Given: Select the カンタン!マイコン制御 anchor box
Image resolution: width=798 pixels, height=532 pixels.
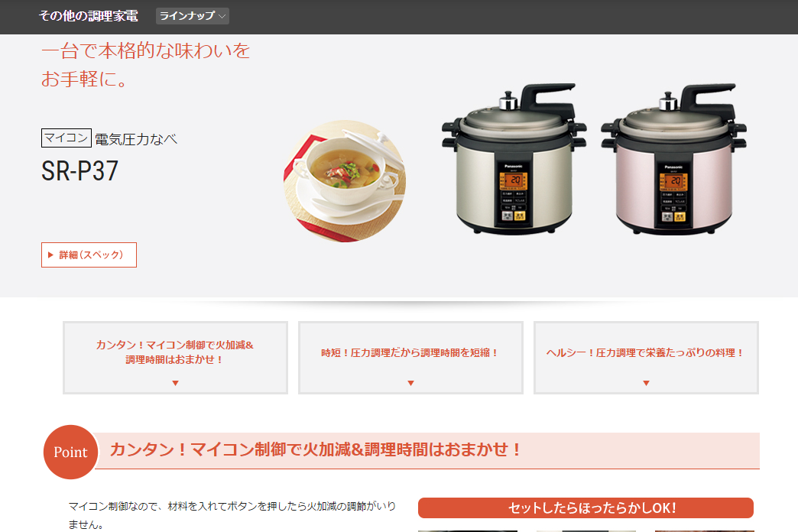Looking at the screenshot, I should tap(175, 358).
